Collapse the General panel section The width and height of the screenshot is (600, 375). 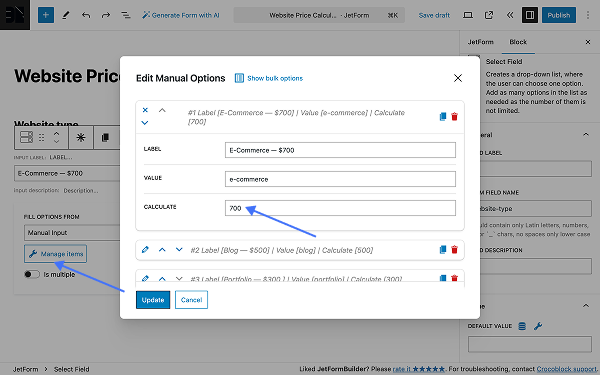(x=585, y=135)
